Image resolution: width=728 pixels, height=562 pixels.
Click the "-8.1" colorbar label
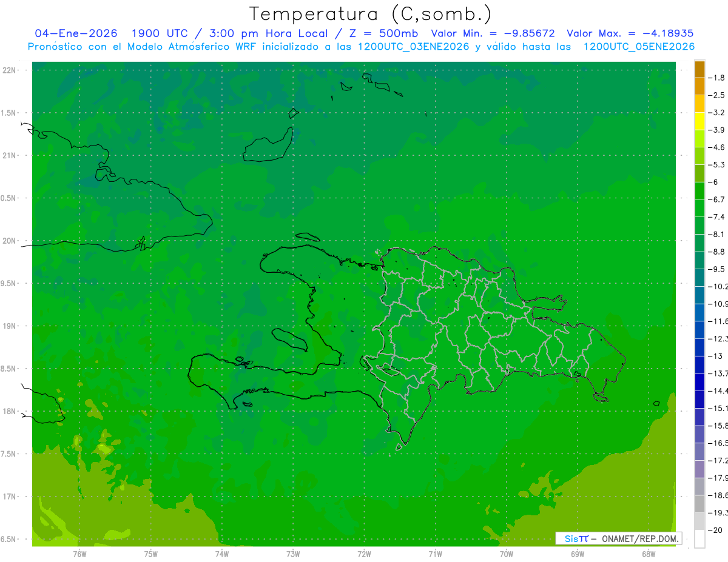(716, 234)
